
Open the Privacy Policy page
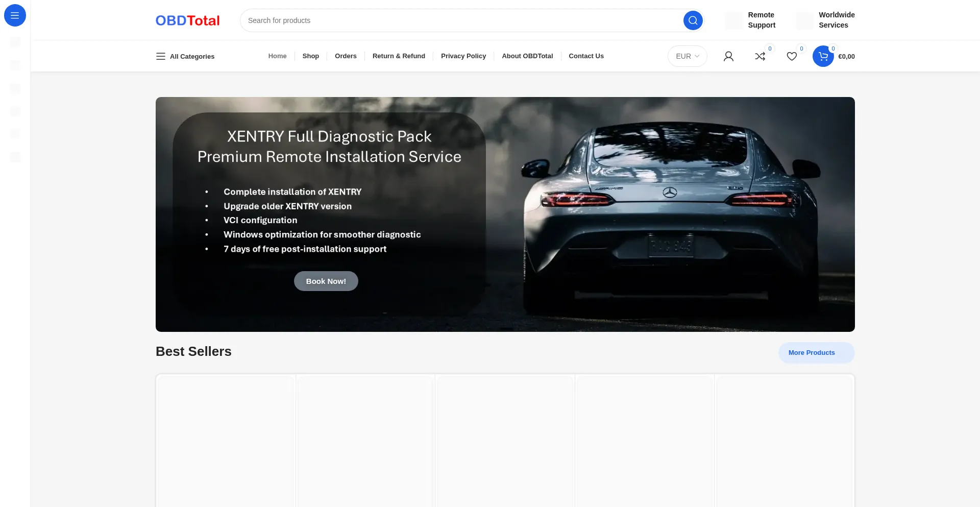click(463, 56)
